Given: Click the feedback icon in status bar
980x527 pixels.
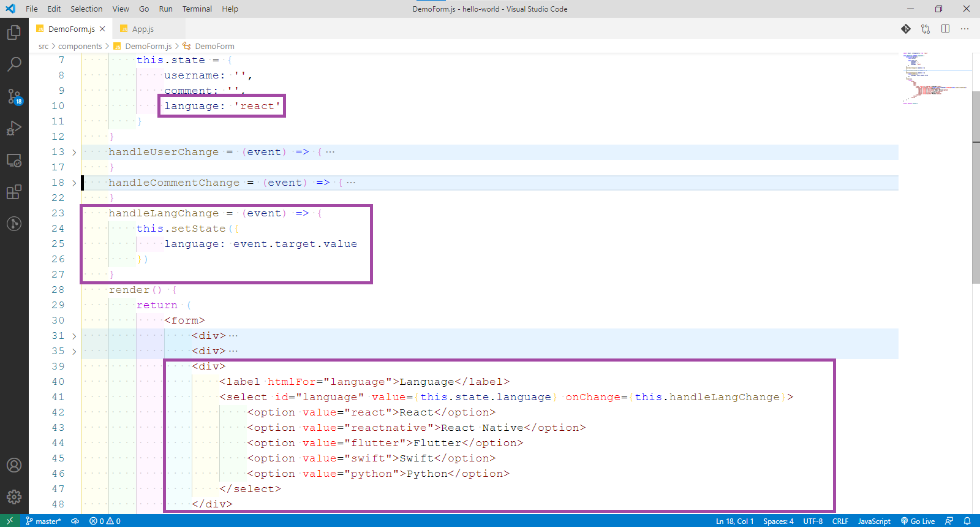Looking at the screenshot, I should [x=949, y=521].
